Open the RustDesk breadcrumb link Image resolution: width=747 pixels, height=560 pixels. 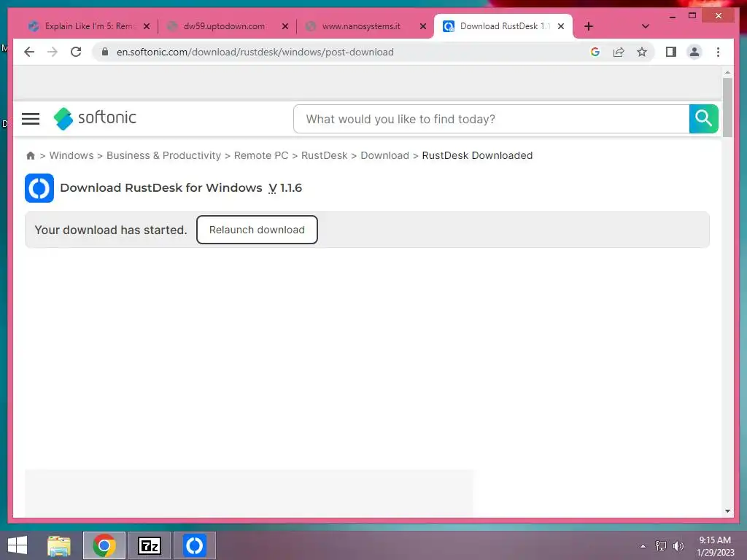pyautogui.click(x=325, y=156)
